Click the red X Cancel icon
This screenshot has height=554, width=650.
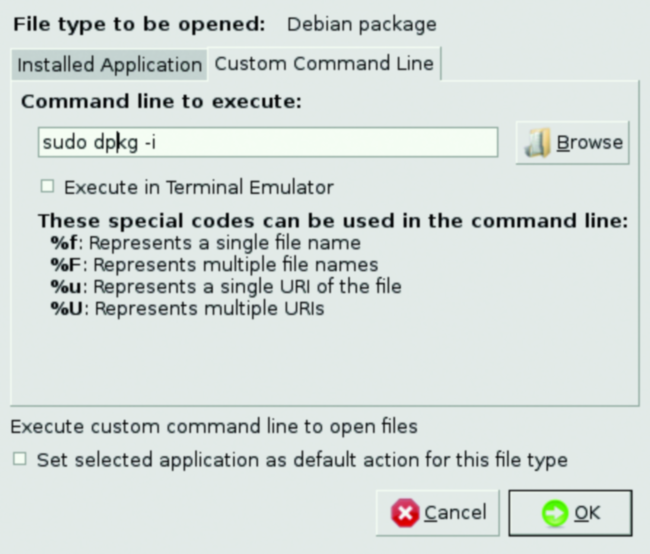(405, 513)
